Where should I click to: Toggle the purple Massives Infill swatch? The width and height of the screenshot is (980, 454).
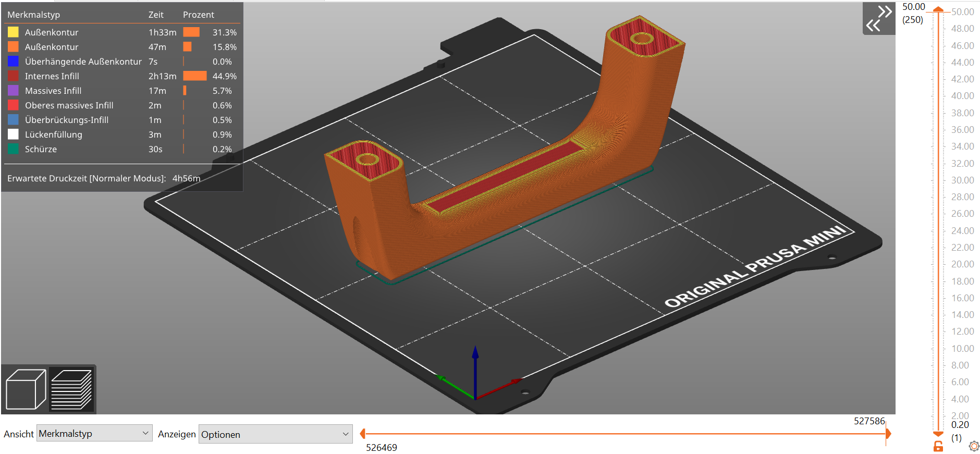tap(13, 90)
